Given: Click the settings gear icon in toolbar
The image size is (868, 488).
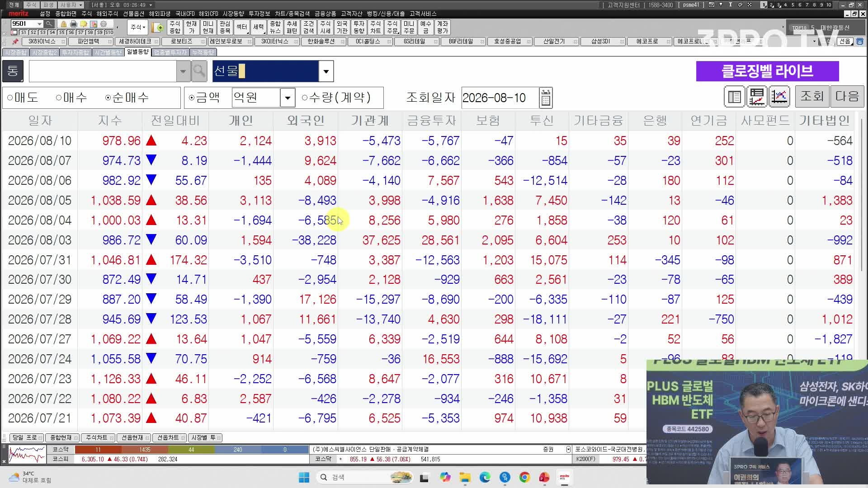Looking at the screenshot, I should [104, 24].
